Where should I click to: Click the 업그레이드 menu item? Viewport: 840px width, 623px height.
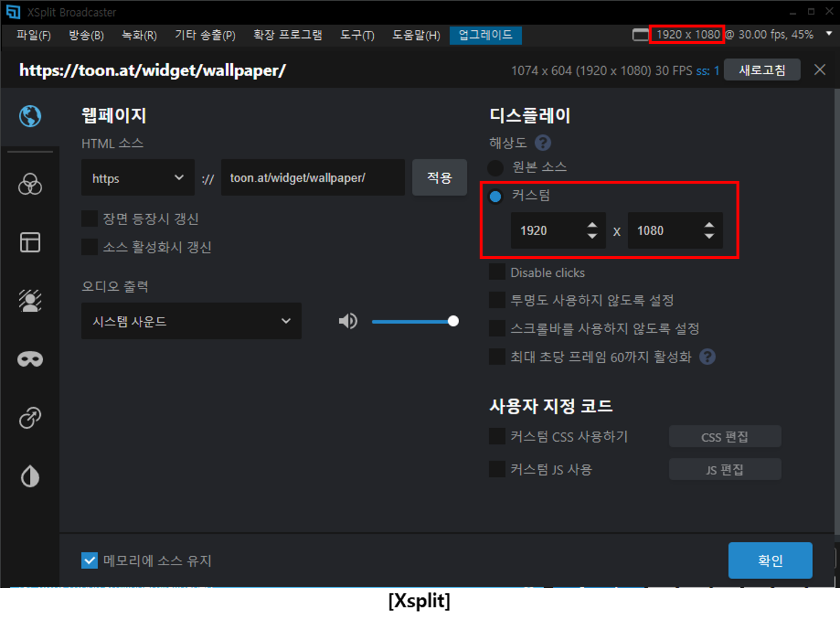coord(485,35)
